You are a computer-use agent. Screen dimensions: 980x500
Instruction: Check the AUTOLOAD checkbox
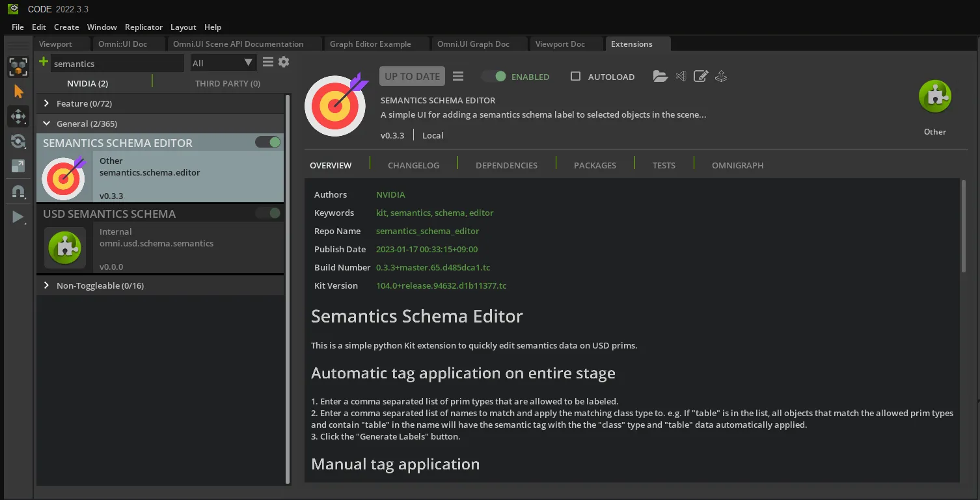coord(575,77)
